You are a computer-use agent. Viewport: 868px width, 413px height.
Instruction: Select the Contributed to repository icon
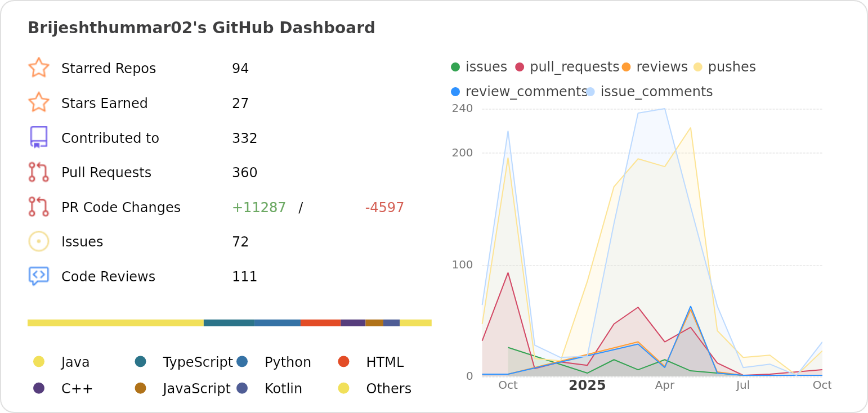click(38, 137)
